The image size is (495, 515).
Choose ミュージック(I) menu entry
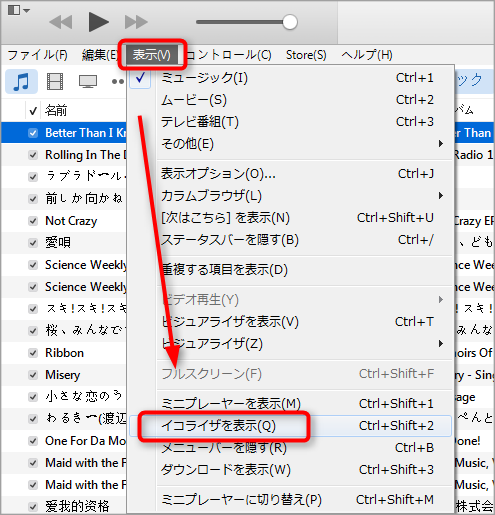click(x=289, y=78)
